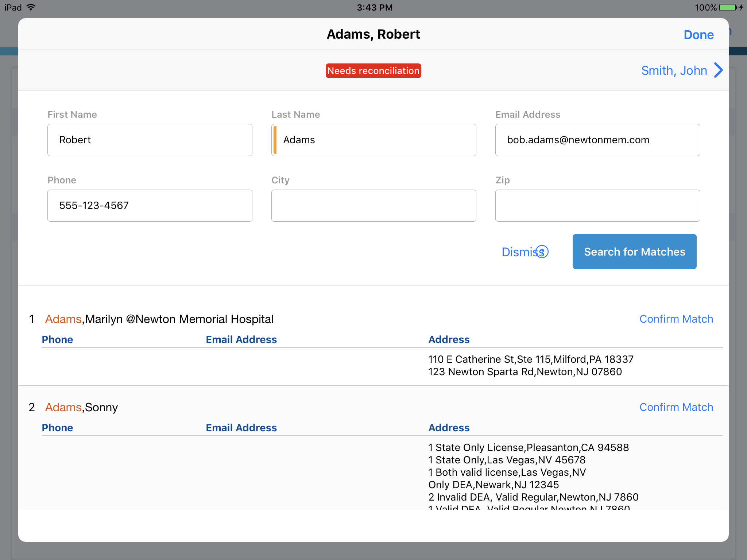The height and width of the screenshot is (560, 747).
Task: Edit the First Name field containing Robert
Action: click(150, 140)
